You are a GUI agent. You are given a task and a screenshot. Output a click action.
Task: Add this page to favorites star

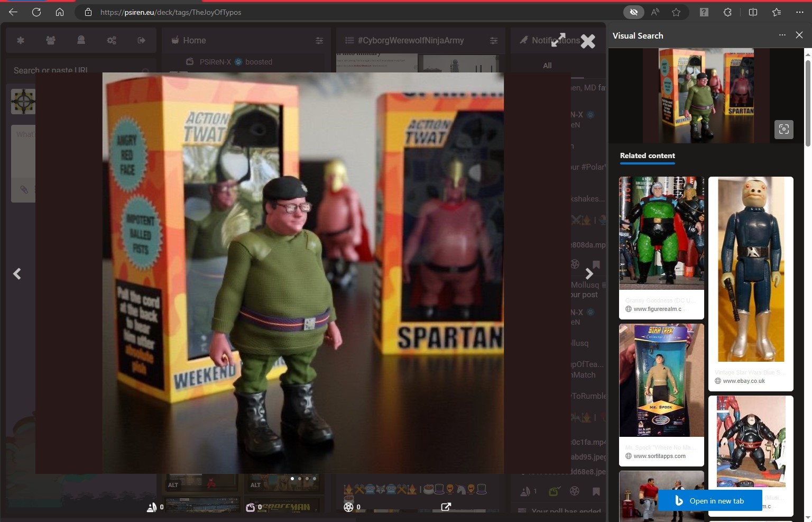point(676,12)
